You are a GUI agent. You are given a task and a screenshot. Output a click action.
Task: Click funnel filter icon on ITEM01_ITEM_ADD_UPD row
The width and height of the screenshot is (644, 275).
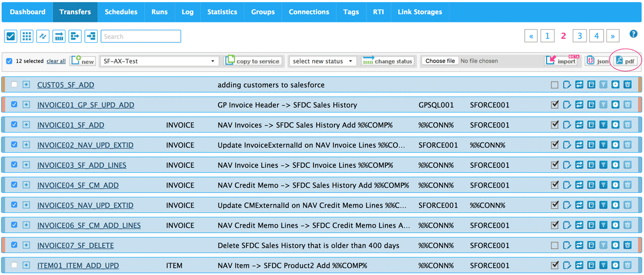[603, 265]
